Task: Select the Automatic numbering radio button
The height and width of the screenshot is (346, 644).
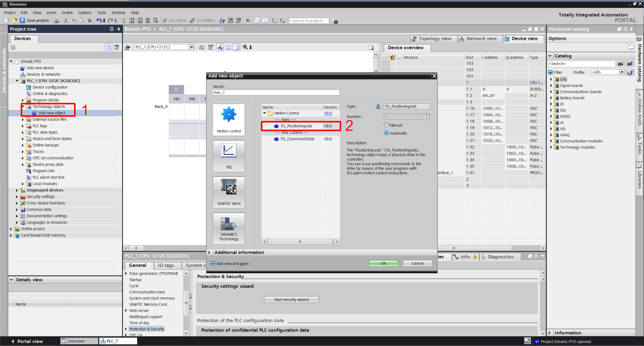Action: [386, 133]
